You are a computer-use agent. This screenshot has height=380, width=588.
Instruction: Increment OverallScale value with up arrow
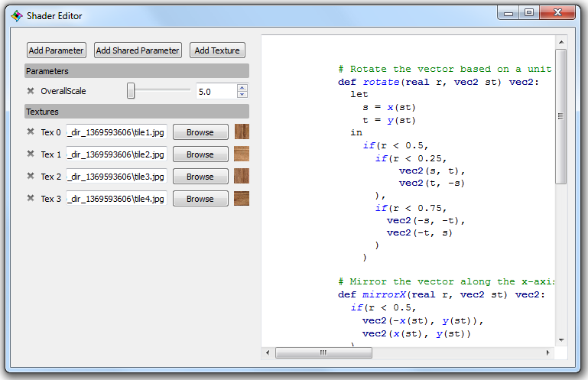point(242,87)
